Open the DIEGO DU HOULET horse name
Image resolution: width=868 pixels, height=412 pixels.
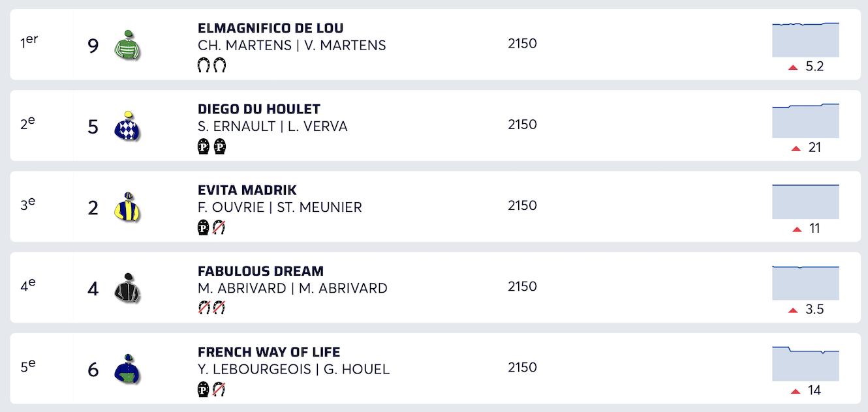[259, 109]
